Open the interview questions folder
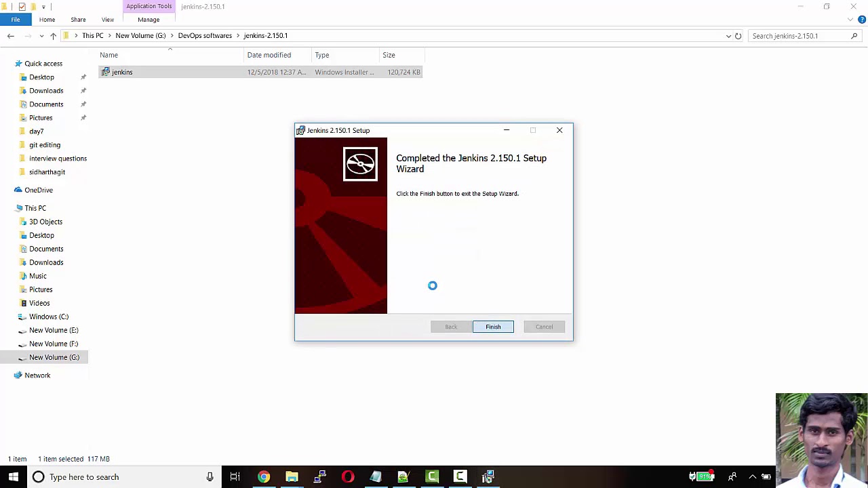Image resolution: width=868 pixels, height=488 pixels. point(58,159)
